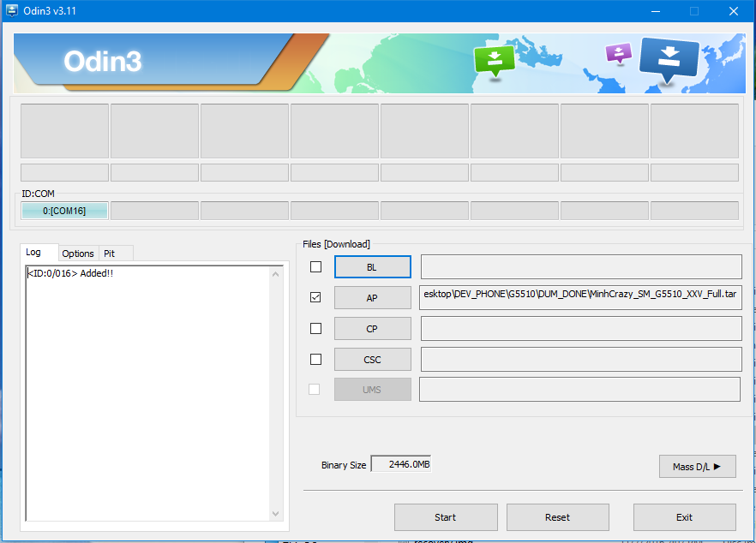Click the CSC file path field

[581, 360]
